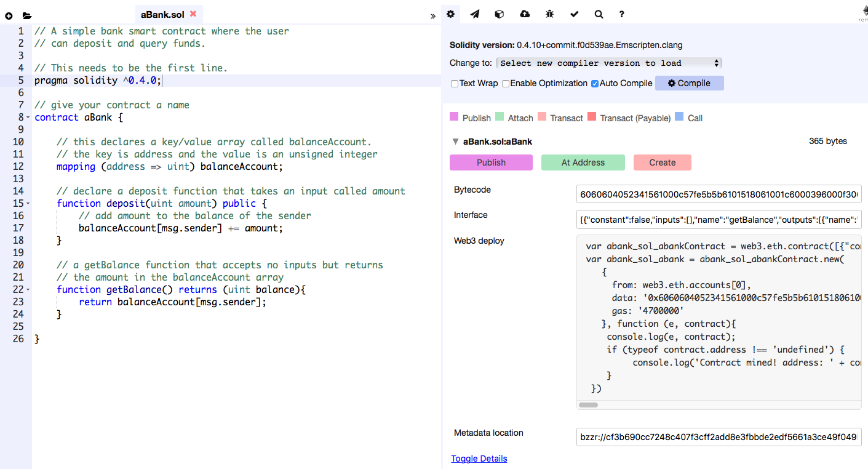The image size is (868, 469).
Task: Click the green At Address button
Action: pyautogui.click(x=583, y=162)
